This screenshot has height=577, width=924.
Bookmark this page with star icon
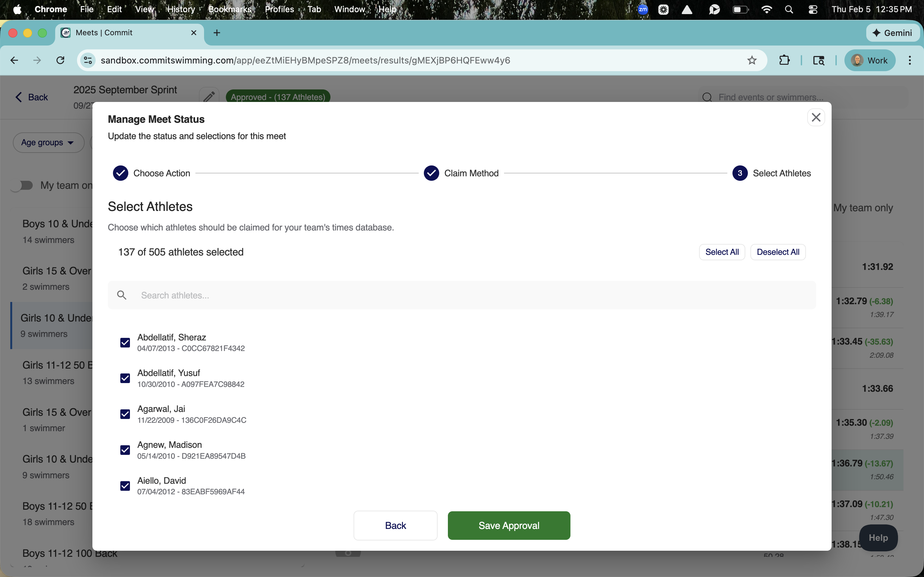(751, 60)
